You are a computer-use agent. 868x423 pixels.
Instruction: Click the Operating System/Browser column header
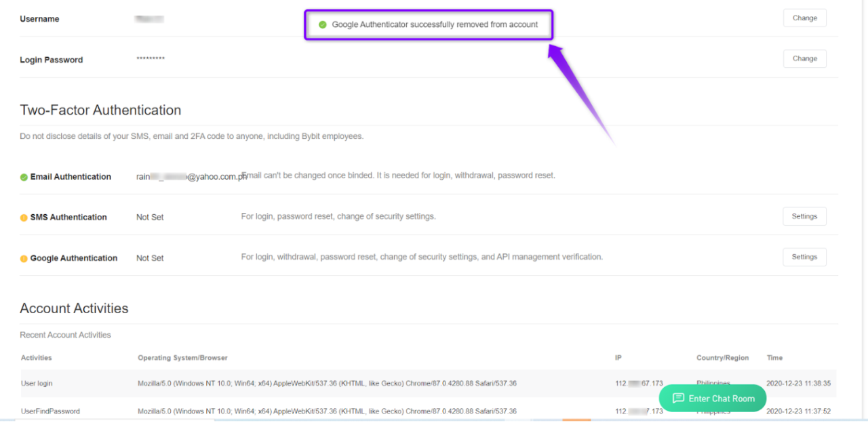point(182,358)
